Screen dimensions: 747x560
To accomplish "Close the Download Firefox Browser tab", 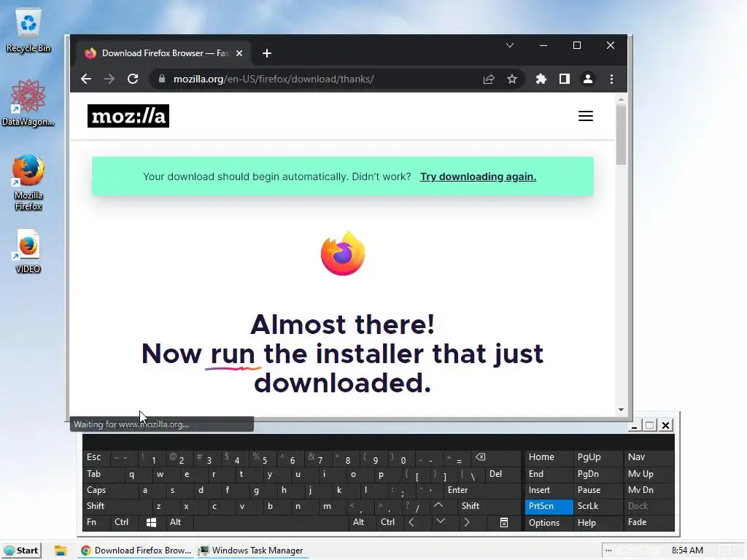I will (x=239, y=53).
